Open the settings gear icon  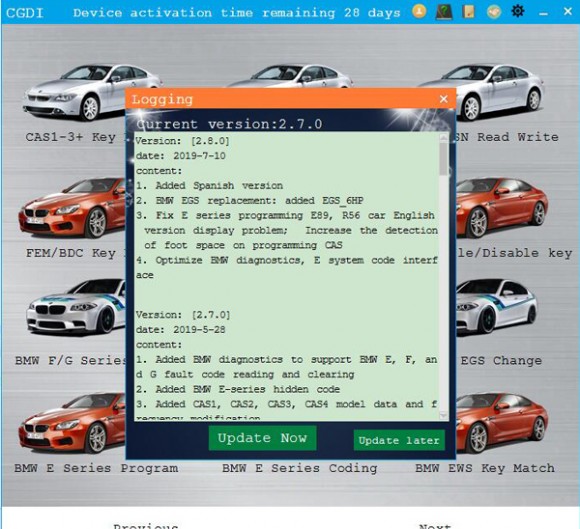pos(517,11)
